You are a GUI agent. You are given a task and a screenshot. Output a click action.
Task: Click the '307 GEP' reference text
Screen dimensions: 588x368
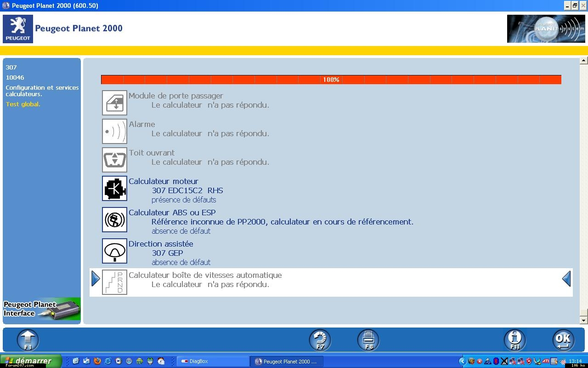[168, 253]
